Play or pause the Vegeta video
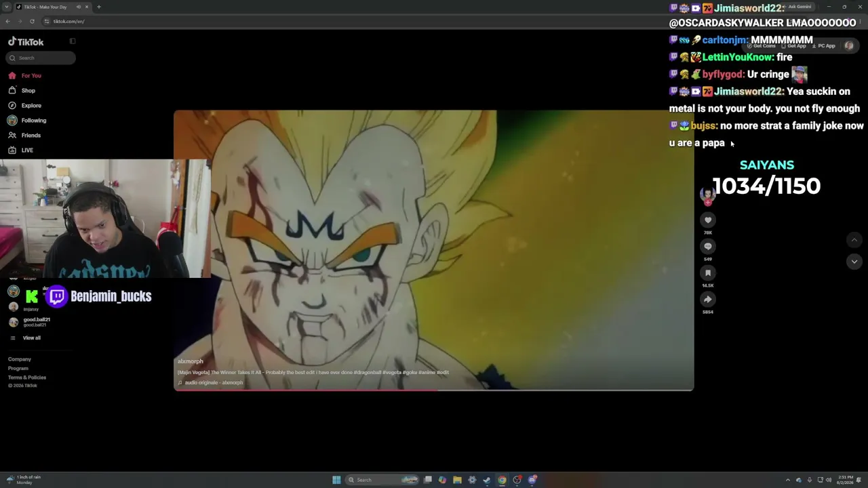Viewport: 868px width, 488px height. (x=434, y=250)
